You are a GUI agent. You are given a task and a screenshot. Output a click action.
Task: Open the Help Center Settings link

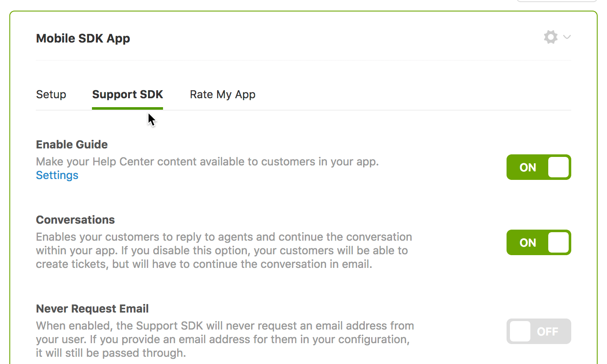(57, 175)
